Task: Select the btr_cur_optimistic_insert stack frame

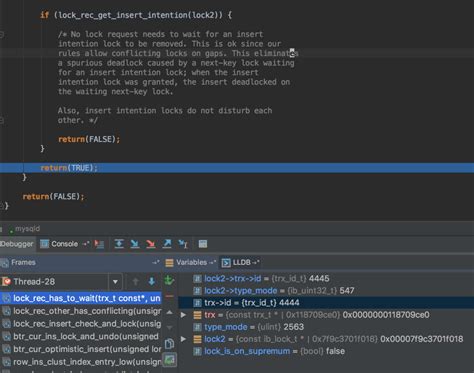Action: click(x=81, y=349)
